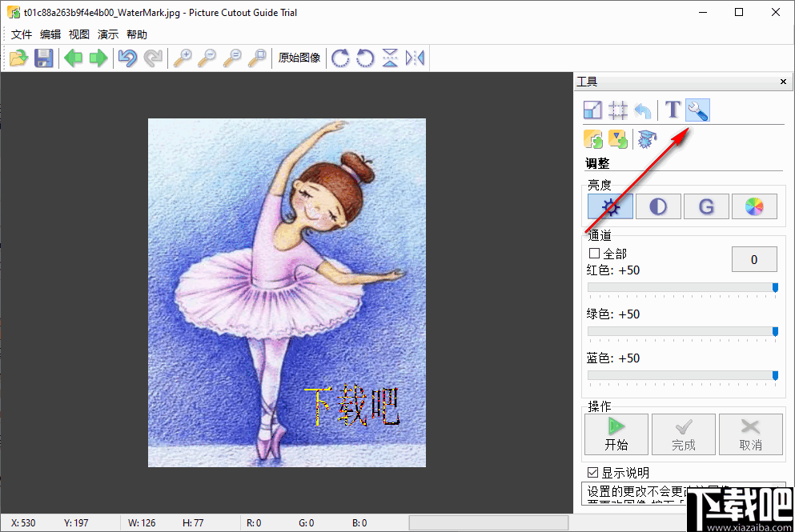Open the 文件 file menu
Viewport: 795px width, 532px height.
click(22, 34)
